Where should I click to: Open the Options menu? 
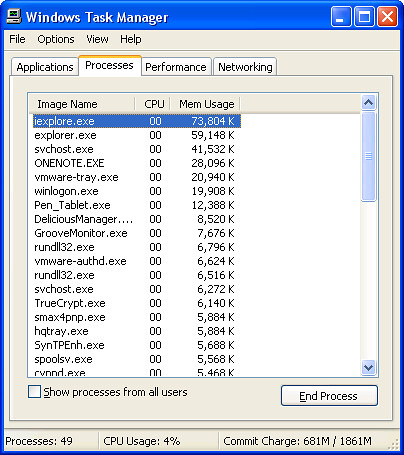[56, 39]
